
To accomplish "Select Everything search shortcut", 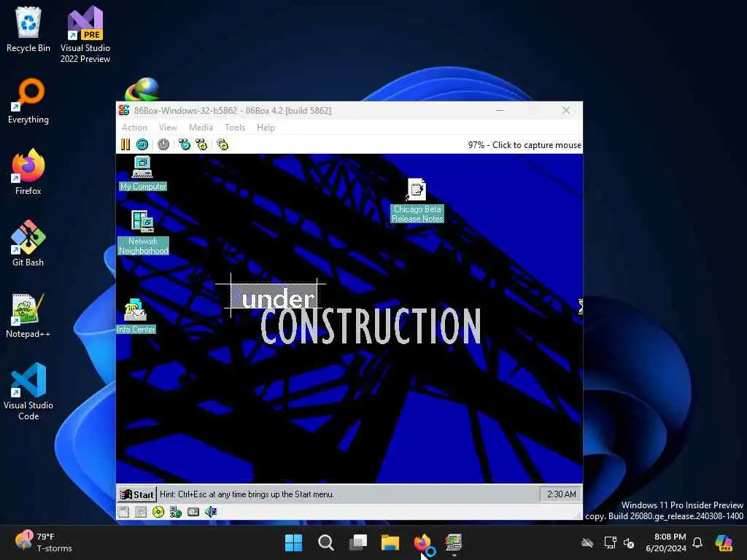I will 28,101.
